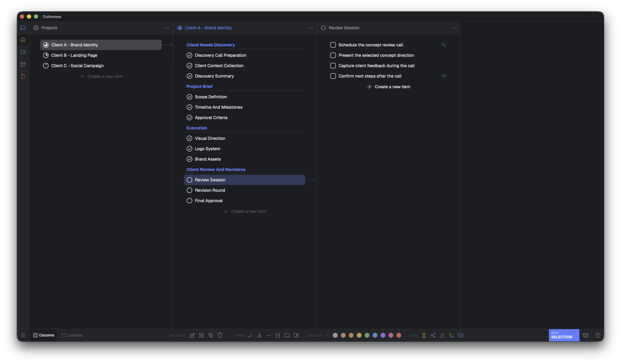Create a new item in Brand Identity column
The height and width of the screenshot is (364, 621).
[245, 211]
